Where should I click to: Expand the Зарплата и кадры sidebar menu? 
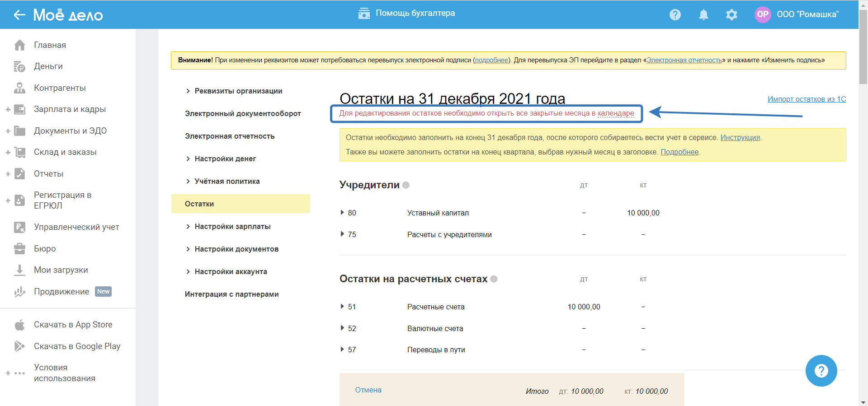8,109
